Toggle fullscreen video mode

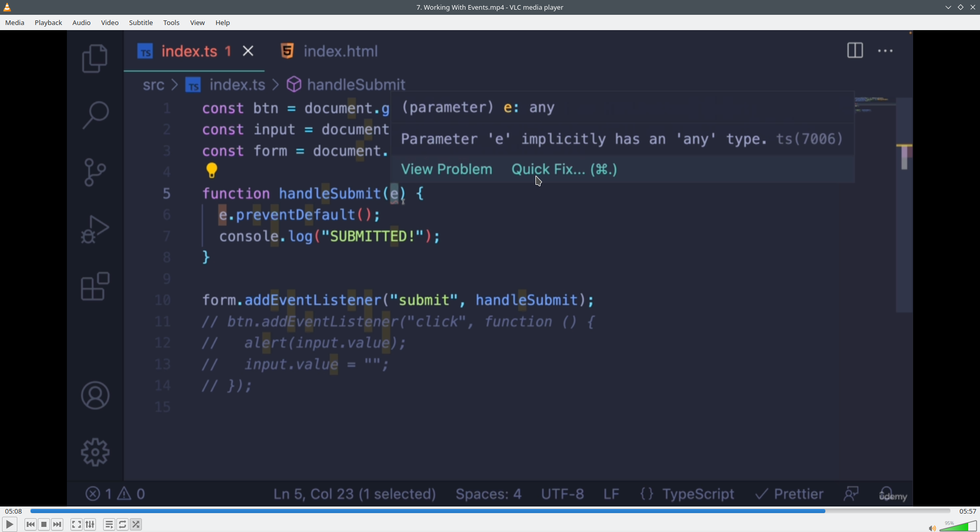pos(77,525)
